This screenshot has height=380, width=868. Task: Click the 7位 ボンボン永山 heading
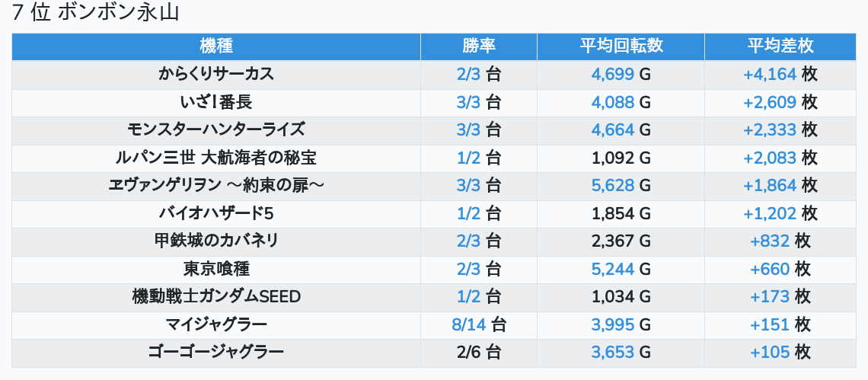point(95,12)
